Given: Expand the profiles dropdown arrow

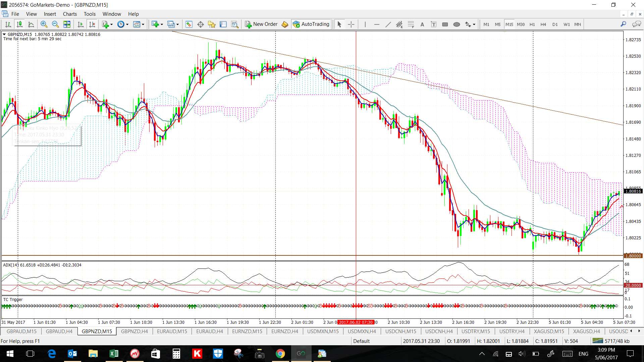Looking at the screenshot, I should click(x=178, y=24).
